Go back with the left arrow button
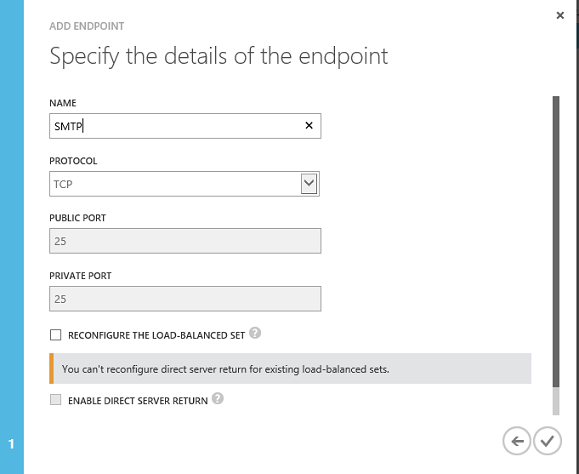This screenshot has width=579, height=474. point(517,441)
